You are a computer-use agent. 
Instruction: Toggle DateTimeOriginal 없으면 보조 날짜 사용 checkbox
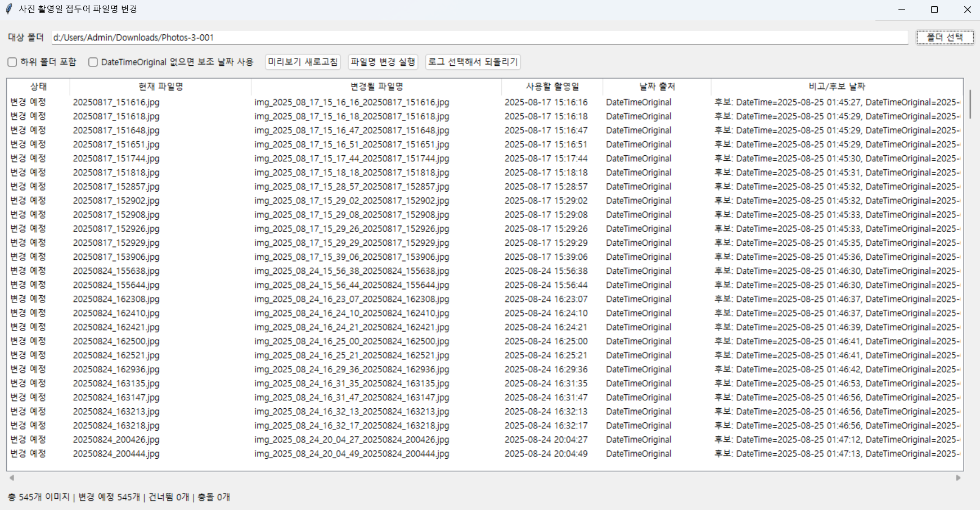93,62
